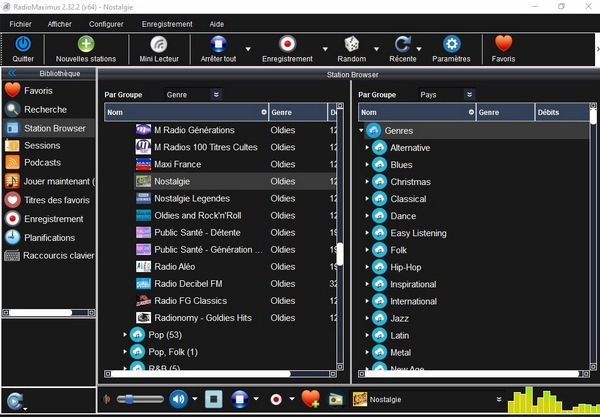Select Podcasts in the library sidebar
Viewport: 600px width, 417px height.
[42, 163]
